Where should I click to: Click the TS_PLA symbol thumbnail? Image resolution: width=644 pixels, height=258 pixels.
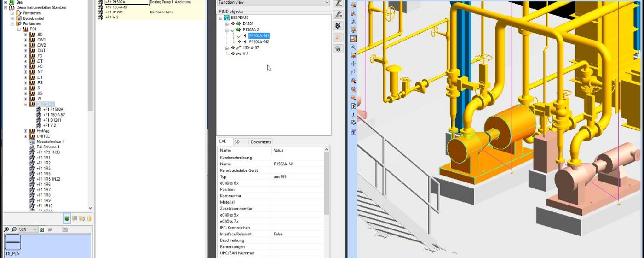13,242
